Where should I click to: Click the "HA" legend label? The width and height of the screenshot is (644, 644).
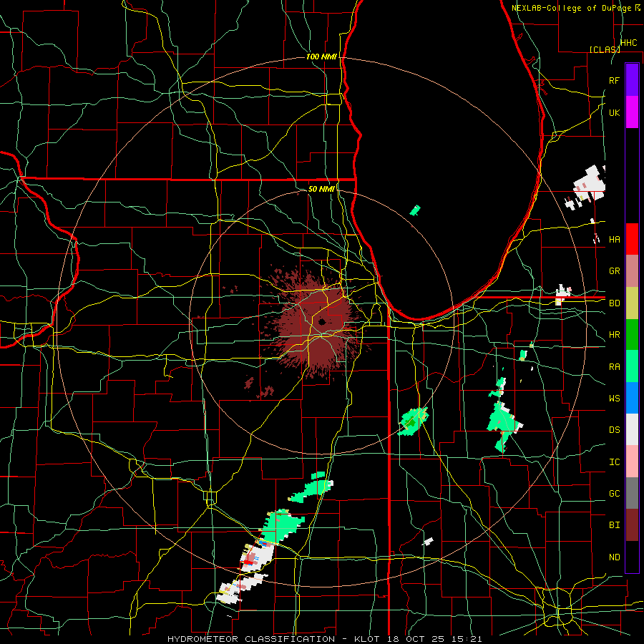(x=614, y=239)
